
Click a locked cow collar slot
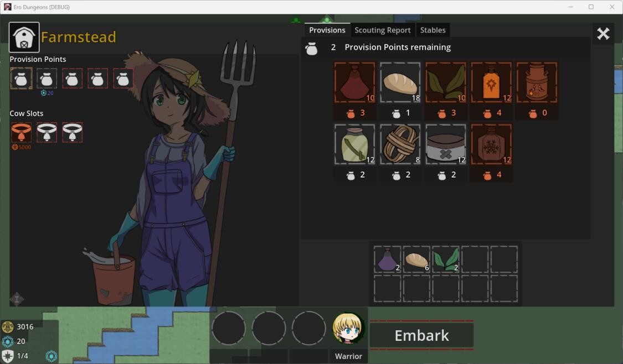point(47,132)
